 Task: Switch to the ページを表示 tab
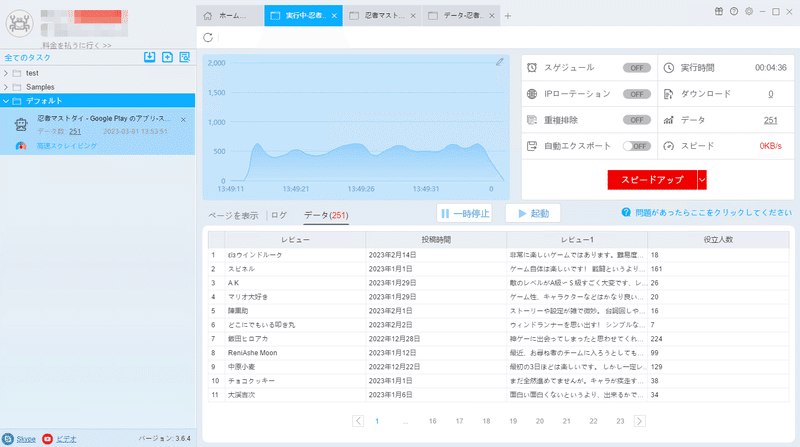click(233, 215)
